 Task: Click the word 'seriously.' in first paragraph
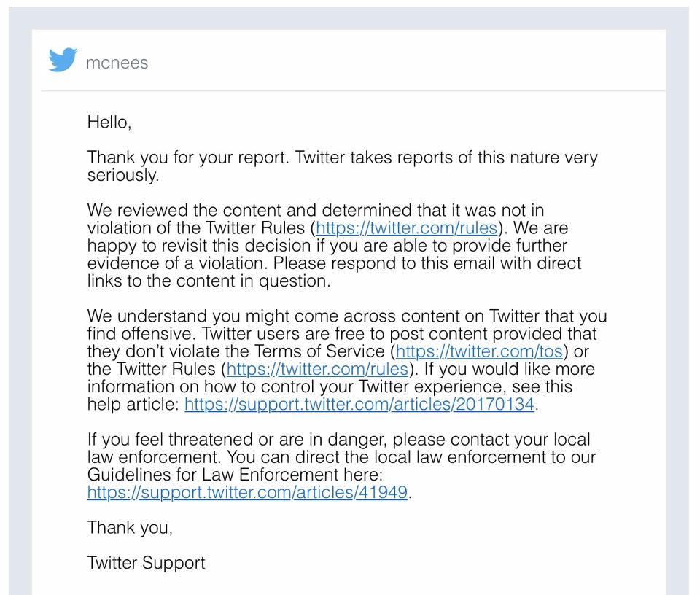tap(122, 175)
